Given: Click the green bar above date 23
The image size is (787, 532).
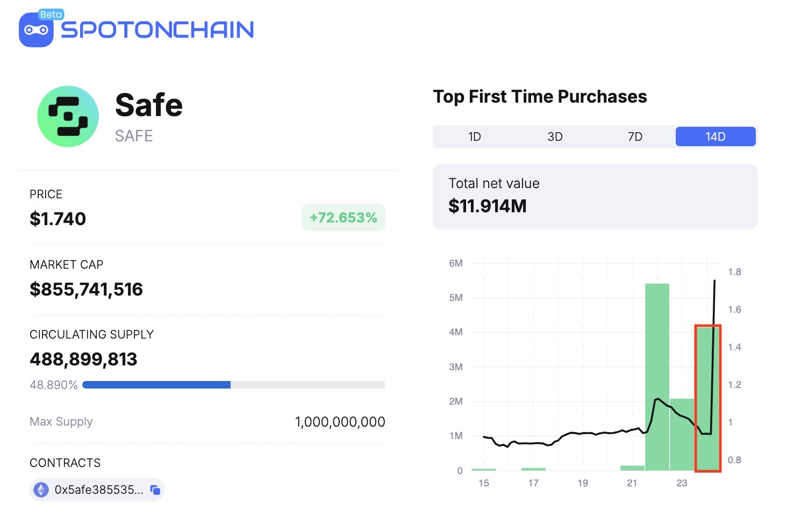Looking at the screenshot, I should tap(682, 434).
